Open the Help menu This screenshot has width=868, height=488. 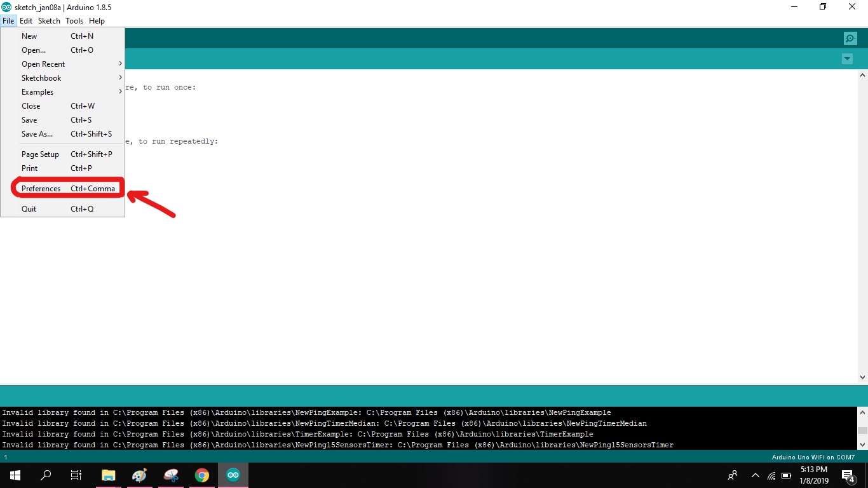[x=97, y=21]
